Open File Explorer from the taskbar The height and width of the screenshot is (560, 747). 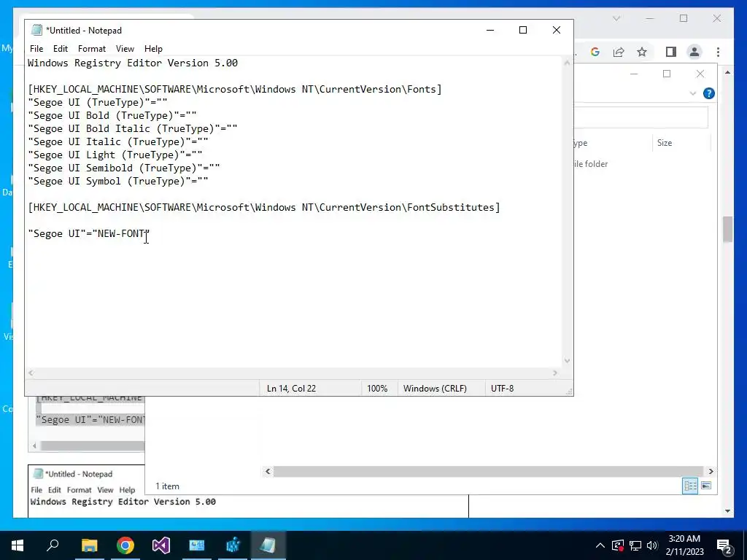point(89,545)
